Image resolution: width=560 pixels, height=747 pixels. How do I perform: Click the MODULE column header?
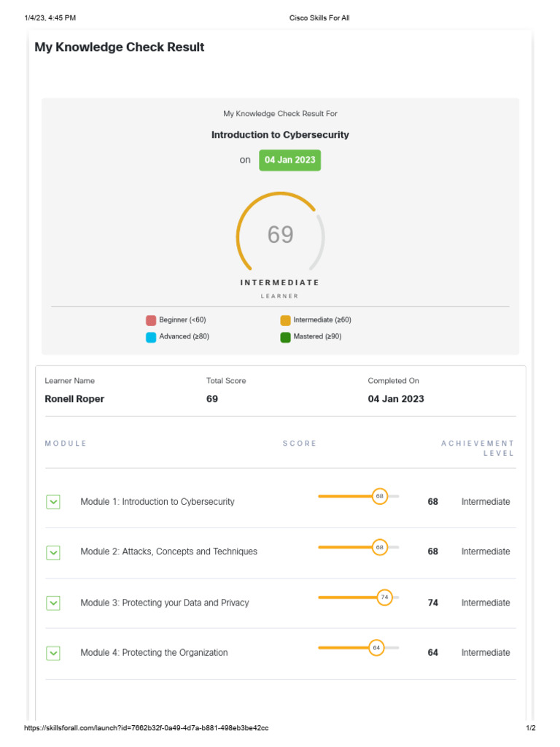(66, 444)
